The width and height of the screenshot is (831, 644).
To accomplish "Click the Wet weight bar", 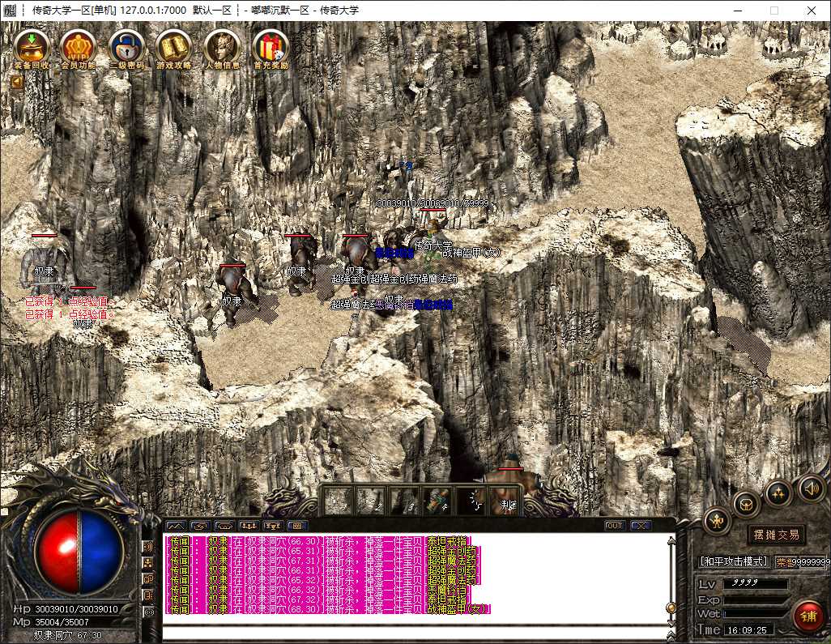I will coord(756,613).
